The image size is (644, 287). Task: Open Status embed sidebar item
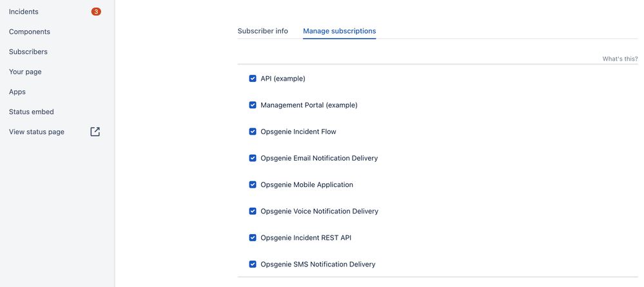(x=31, y=112)
